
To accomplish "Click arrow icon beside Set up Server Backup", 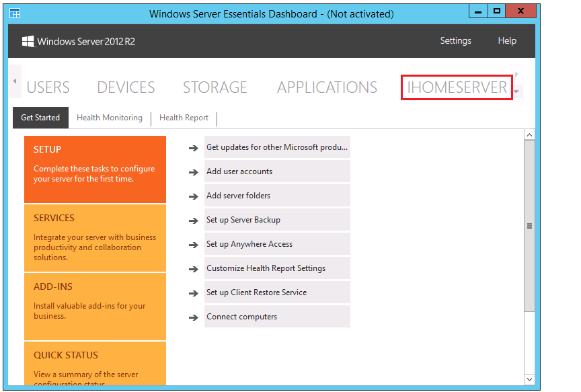I will click(194, 221).
